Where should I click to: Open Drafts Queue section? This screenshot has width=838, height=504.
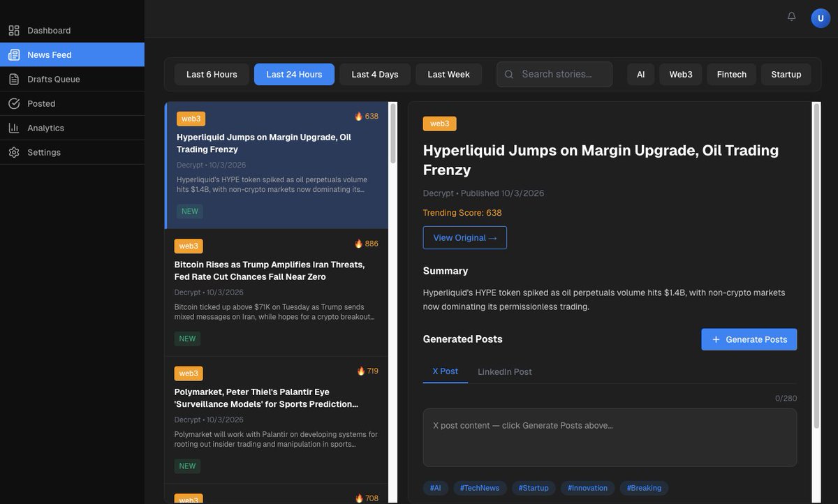point(72,80)
